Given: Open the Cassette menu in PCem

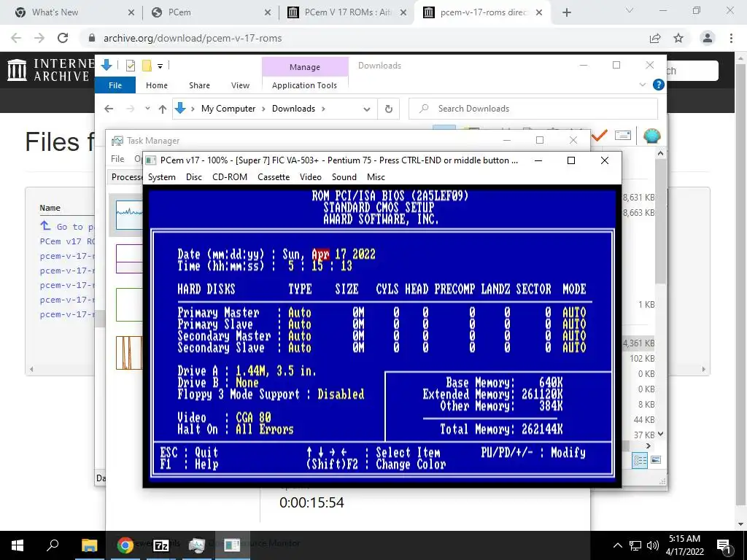Looking at the screenshot, I should (274, 177).
